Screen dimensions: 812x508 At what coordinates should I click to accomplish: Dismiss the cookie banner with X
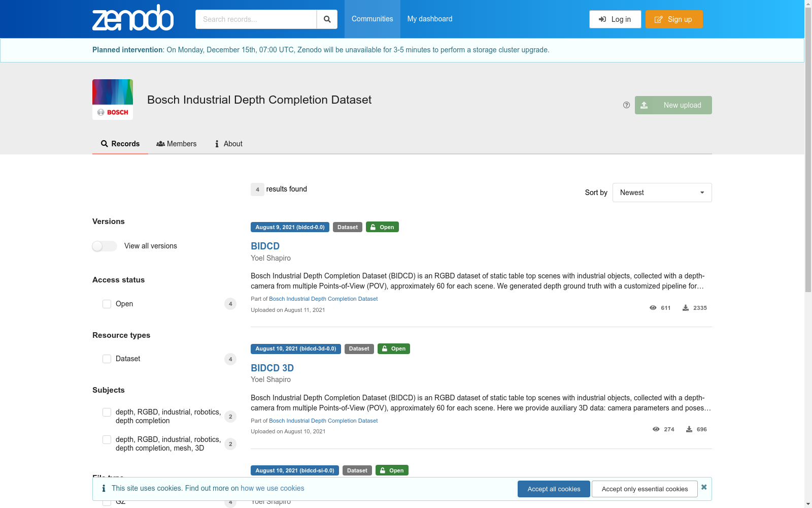[704, 487]
